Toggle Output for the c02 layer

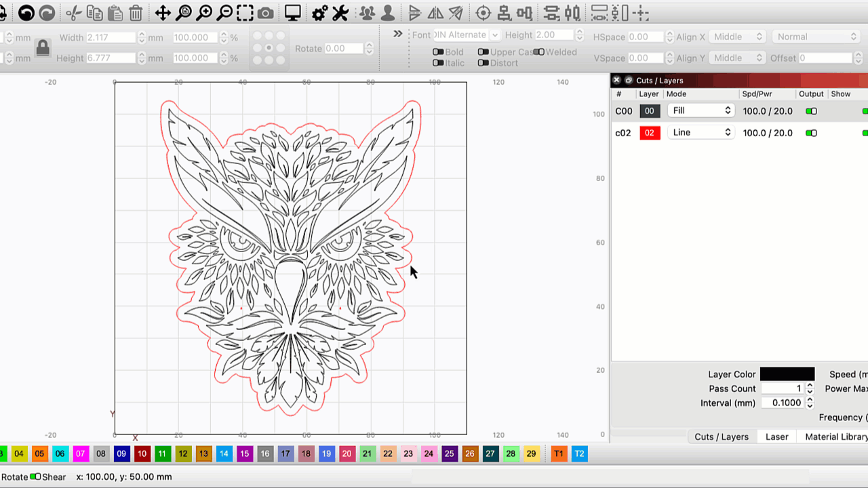(811, 132)
